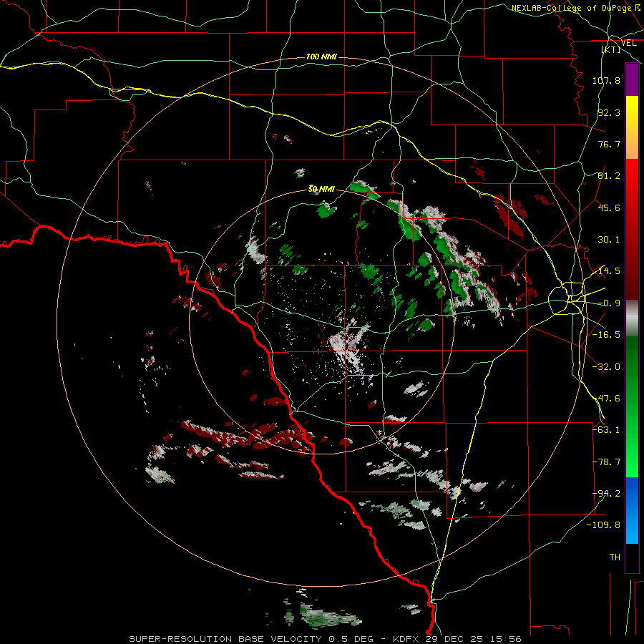The height and width of the screenshot is (644, 644).
Task: Click the 100 NMI range ring label
Action: 321,57
